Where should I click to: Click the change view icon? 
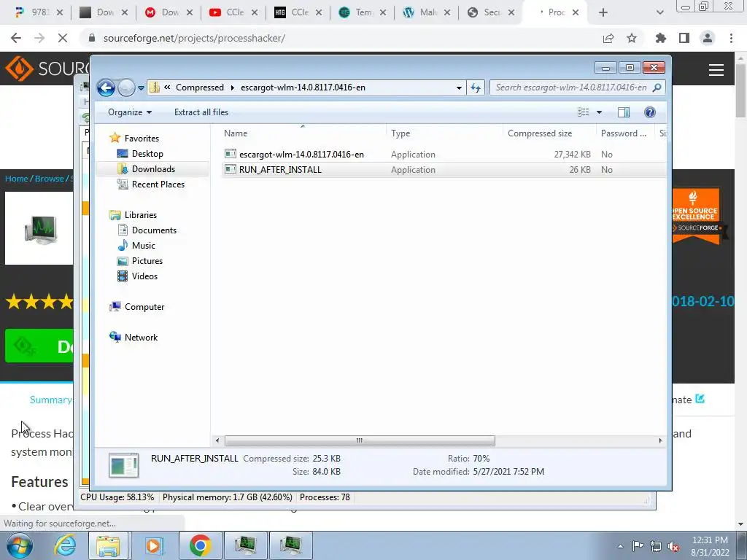[x=584, y=112]
